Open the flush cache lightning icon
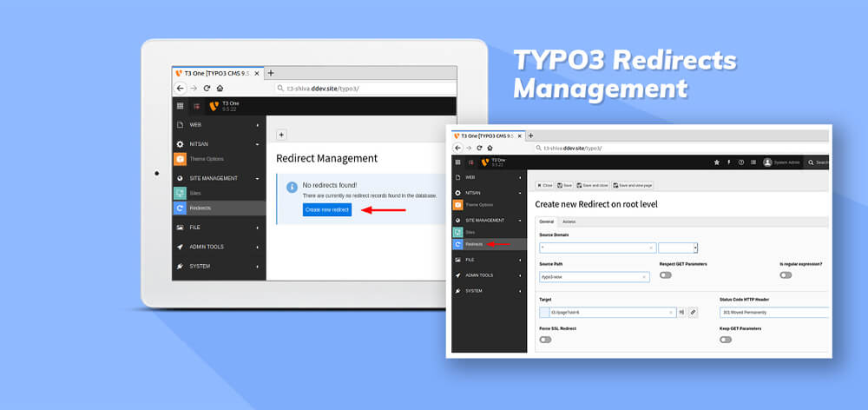Screen dimensions: 868x410 pos(728,162)
